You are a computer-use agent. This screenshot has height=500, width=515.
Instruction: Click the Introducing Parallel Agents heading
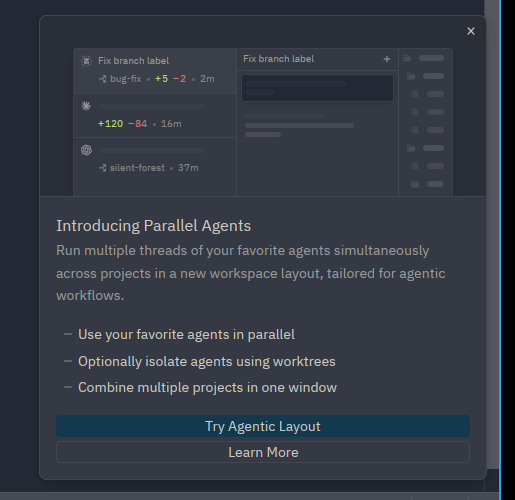(154, 226)
